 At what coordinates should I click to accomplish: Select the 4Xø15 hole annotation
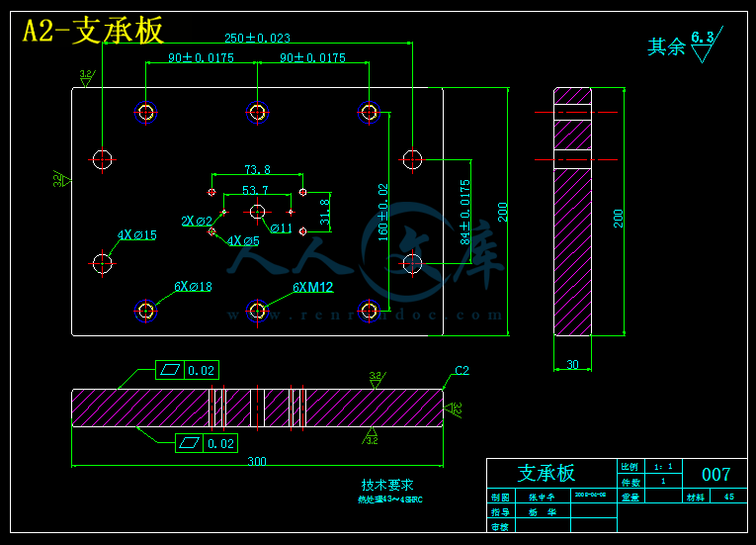137,235
